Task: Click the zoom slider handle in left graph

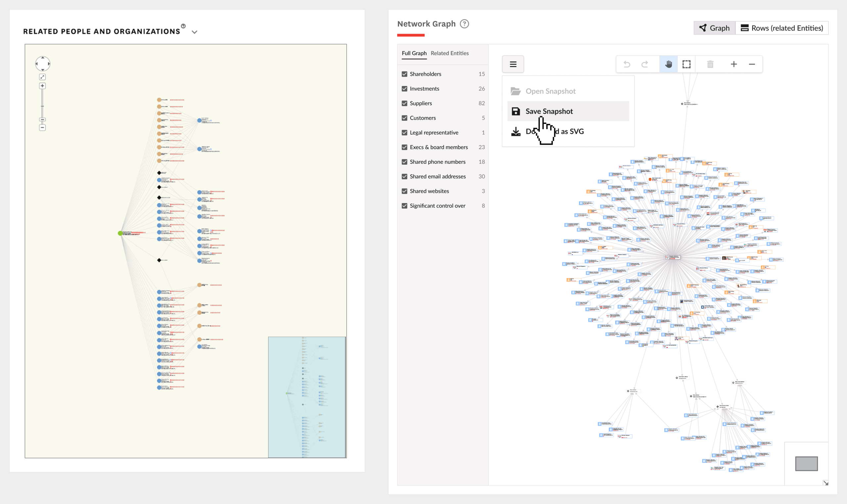Action: [x=42, y=119]
